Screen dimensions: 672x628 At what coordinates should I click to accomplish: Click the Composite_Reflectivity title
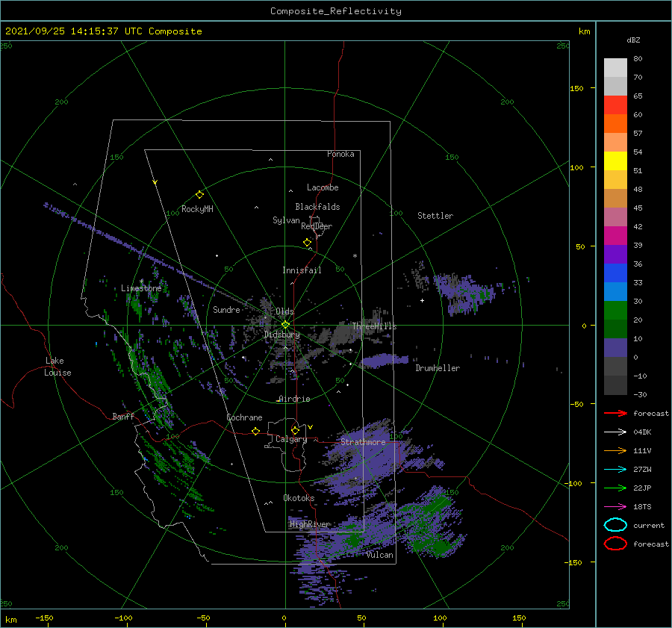pyautogui.click(x=336, y=11)
